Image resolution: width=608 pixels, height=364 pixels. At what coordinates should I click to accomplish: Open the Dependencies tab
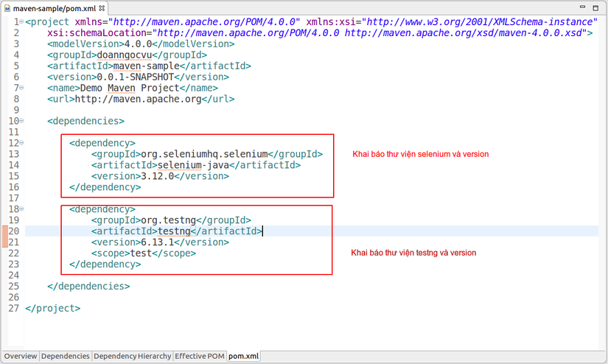[66, 357]
